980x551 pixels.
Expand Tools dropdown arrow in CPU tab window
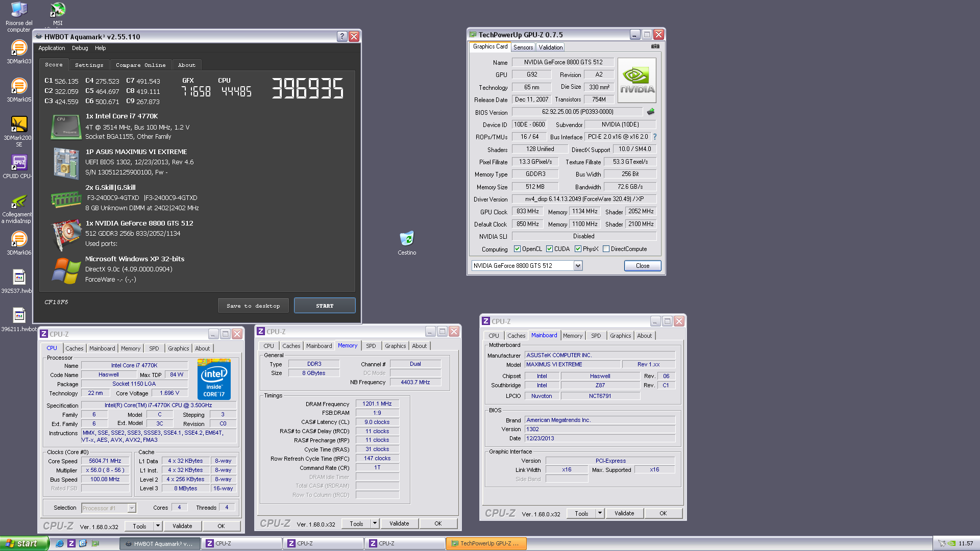pyautogui.click(x=158, y=526)
